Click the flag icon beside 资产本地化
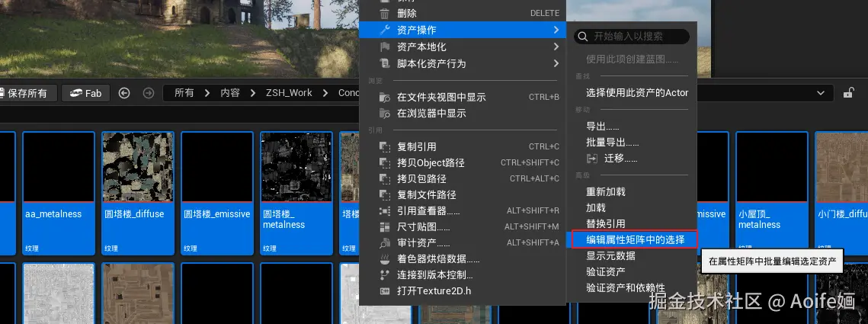This screenshot has width=868, height=324. click(x=384, y=47)
